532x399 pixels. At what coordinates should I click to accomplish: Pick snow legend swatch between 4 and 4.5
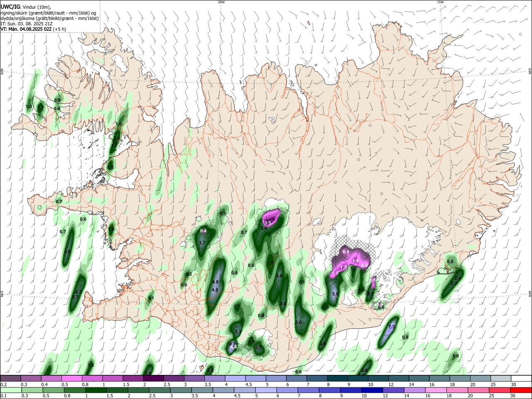[x=235, y=378]
